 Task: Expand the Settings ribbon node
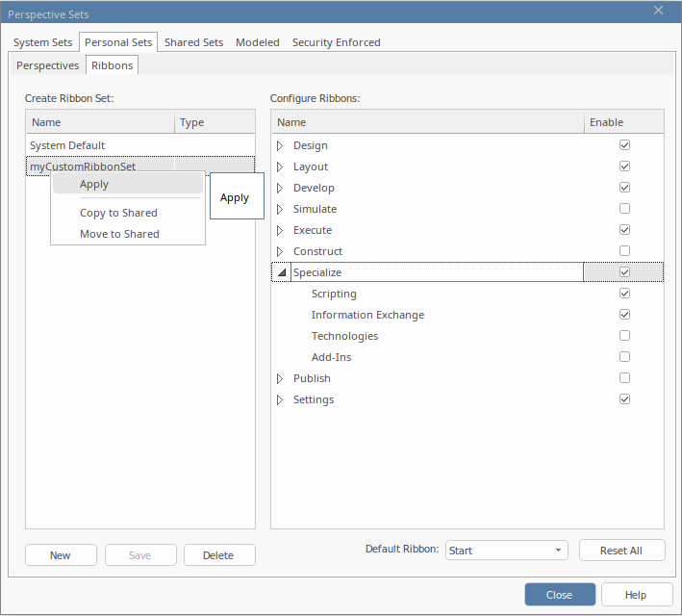(280, 400)
